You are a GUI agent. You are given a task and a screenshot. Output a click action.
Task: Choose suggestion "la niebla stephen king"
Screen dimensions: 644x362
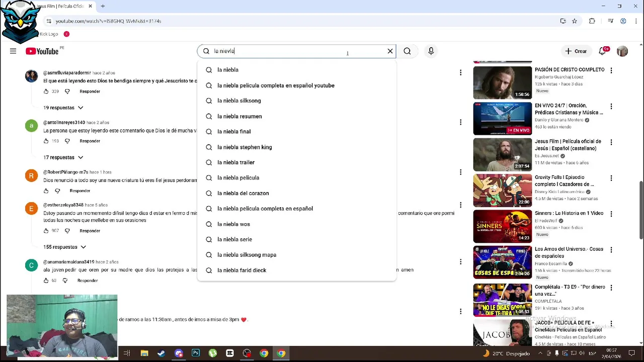click(x=297, y=147)
